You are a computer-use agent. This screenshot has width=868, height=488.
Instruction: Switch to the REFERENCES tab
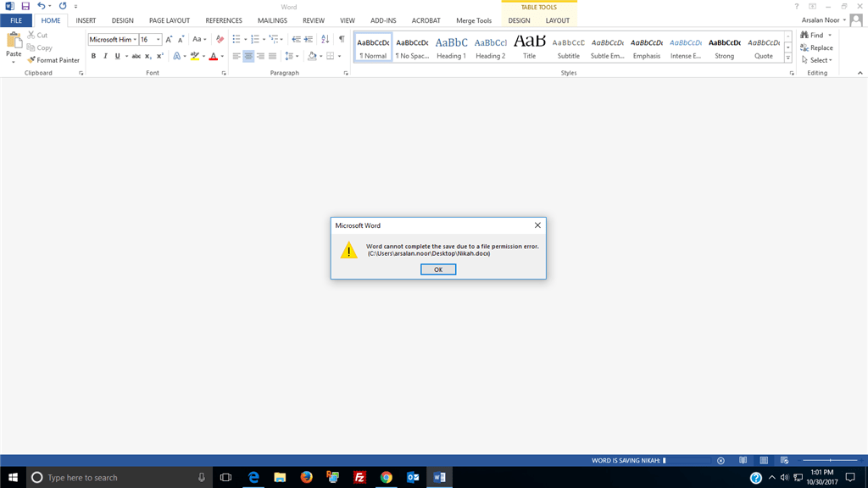point(224,20)
